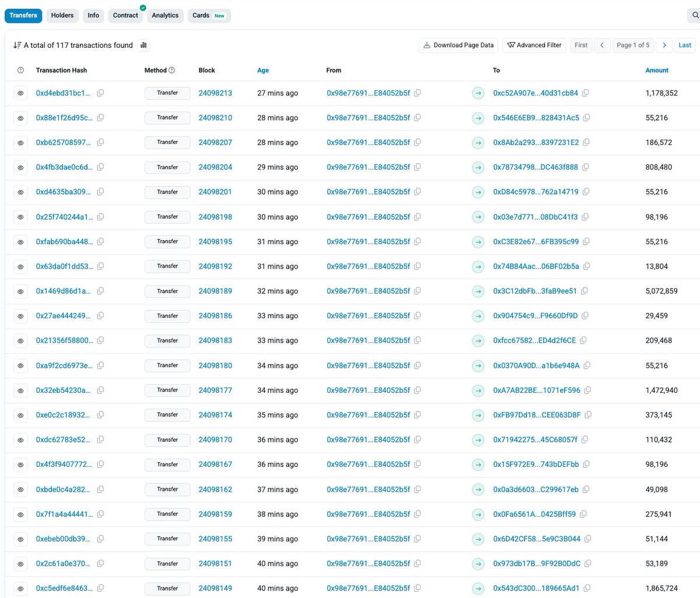Viewport: 700px width, 598px height.
Task: Open the Analytics tab
Action: pos(165,15)
